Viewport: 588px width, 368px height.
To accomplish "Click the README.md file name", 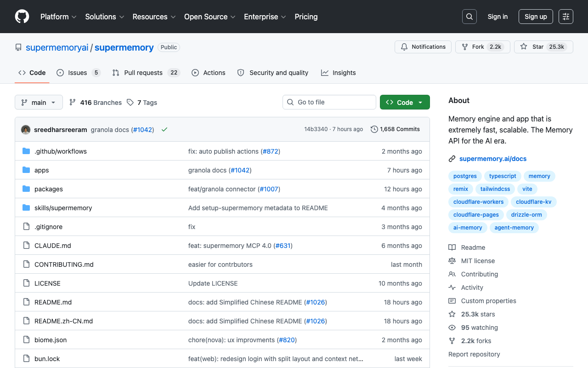I will tap(53, 302).
